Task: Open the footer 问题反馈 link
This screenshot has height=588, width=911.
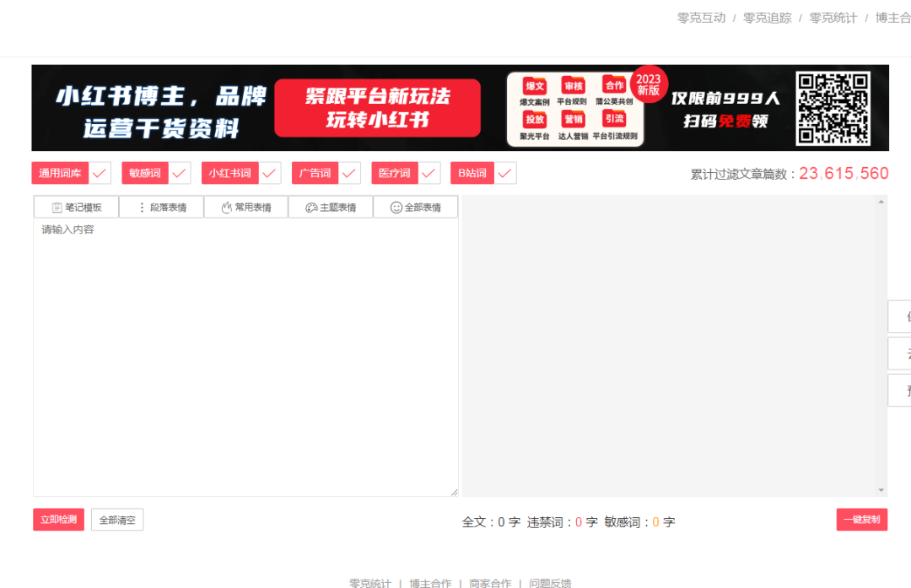Action: (550, 583)
